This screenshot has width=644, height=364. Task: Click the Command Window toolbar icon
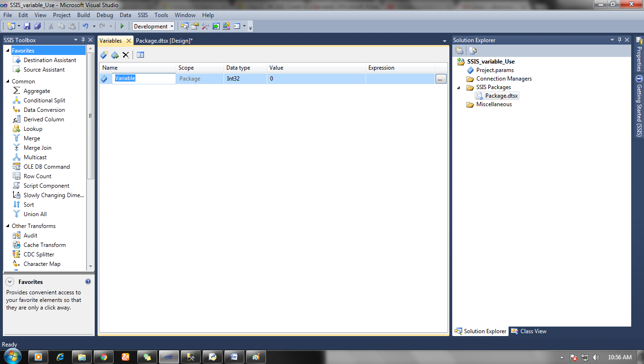tap(237, 26)
